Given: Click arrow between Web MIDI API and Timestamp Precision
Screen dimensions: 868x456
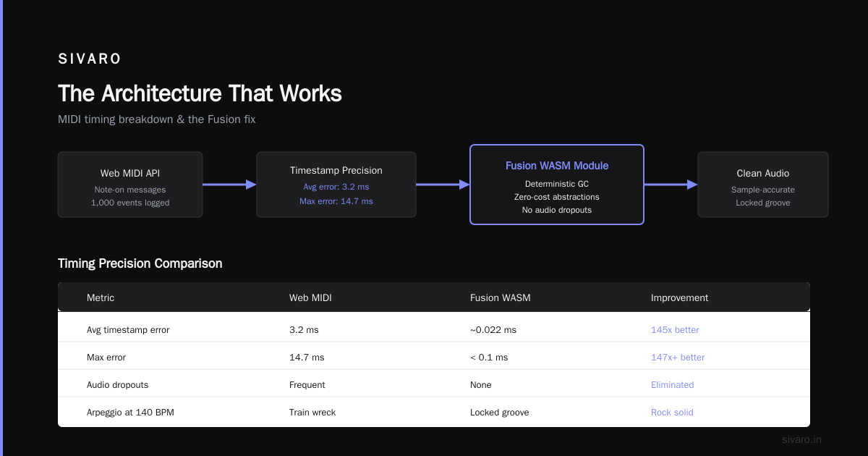Looking at the screenshot, I should [229, 185].
